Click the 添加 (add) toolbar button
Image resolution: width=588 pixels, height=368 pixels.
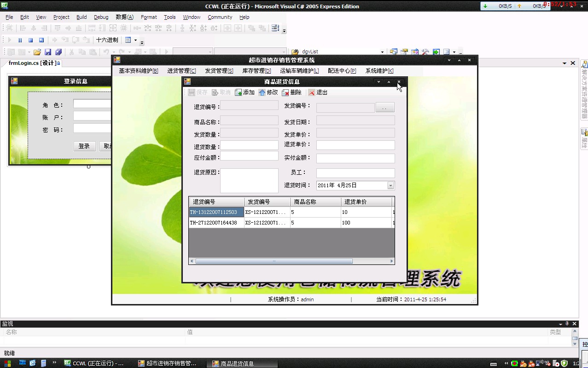[245, 92]
